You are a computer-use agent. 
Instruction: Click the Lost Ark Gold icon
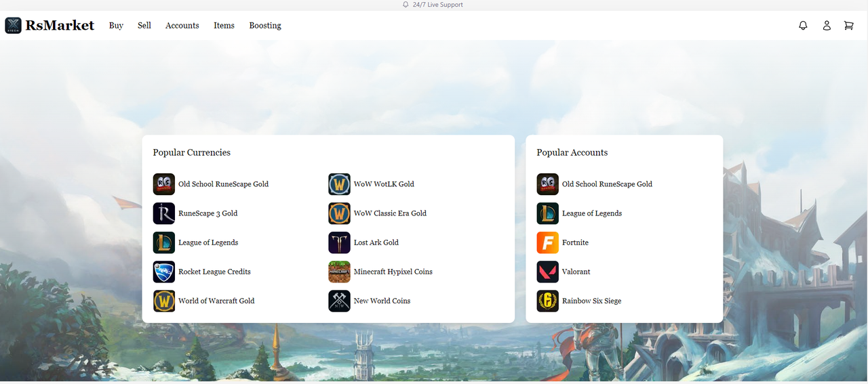(x=339, y=242)
